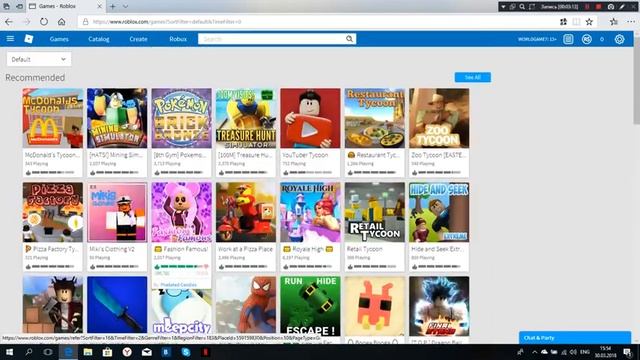The image size is (640, 360).
Task: Open McDonald's Tycoon game thumbnail
Action: pyautogui.click(x=53, y=118)
